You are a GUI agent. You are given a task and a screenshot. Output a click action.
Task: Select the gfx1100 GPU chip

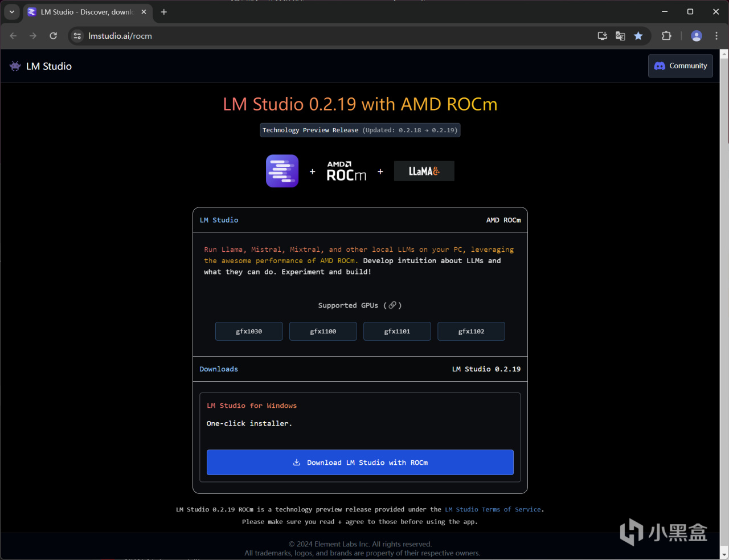(x=323, y=332)
